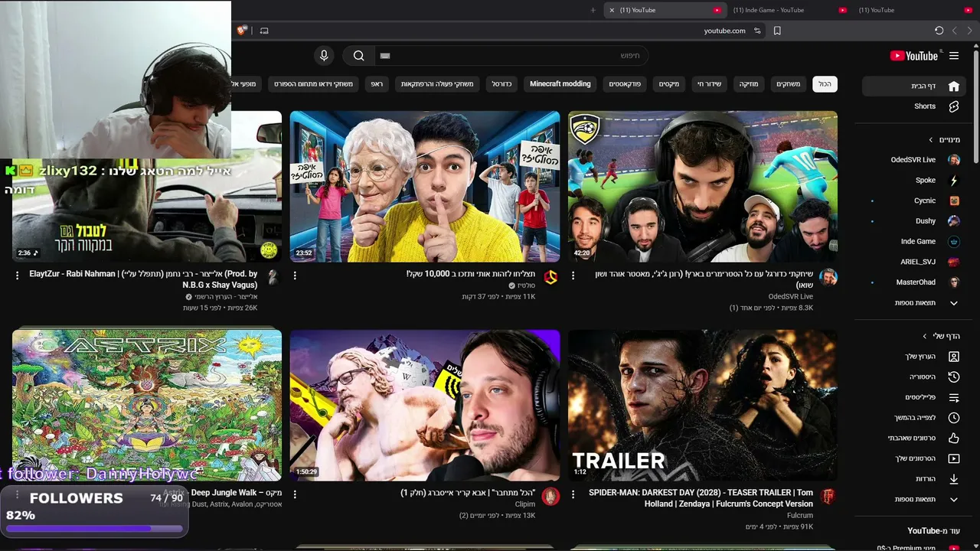Viewport: 980px width, 551px height.
Task: Click channel avatar beside ElaytZur video title
Action: 272,277
